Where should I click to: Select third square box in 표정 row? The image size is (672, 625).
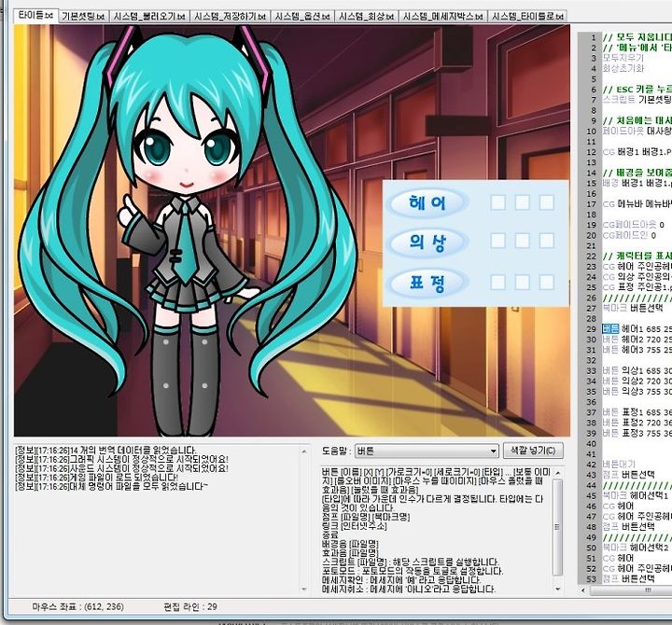[x=546, y=283]
